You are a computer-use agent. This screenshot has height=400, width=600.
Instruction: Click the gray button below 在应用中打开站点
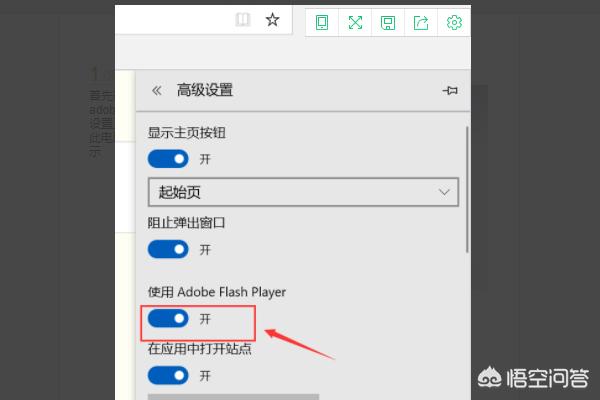(x=233, y=397)
